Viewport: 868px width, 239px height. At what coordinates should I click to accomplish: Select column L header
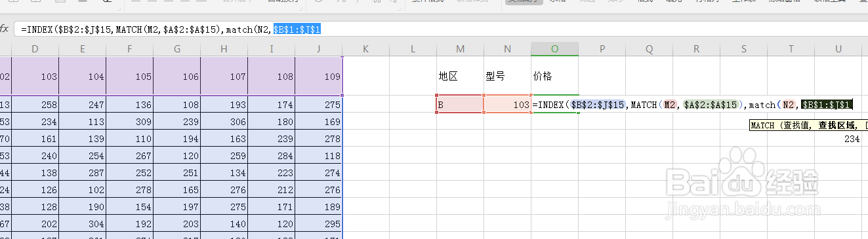click(x=413, y=49)
